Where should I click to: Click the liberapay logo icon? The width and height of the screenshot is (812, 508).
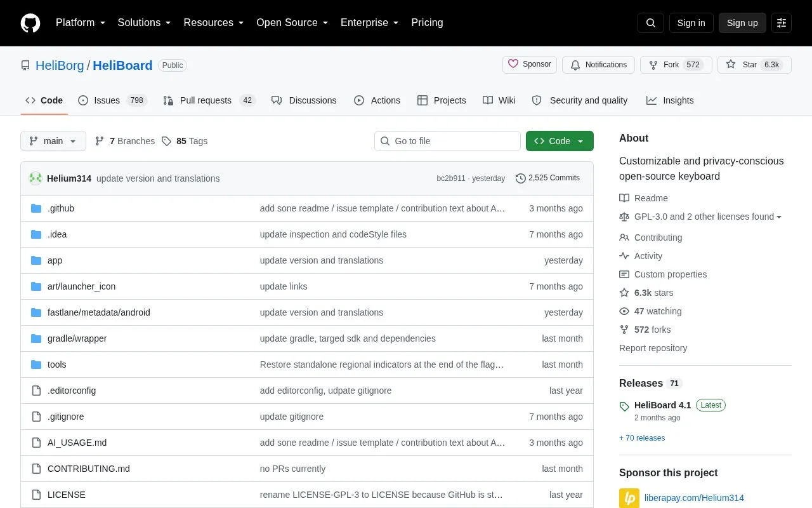(x=629, y=498)
